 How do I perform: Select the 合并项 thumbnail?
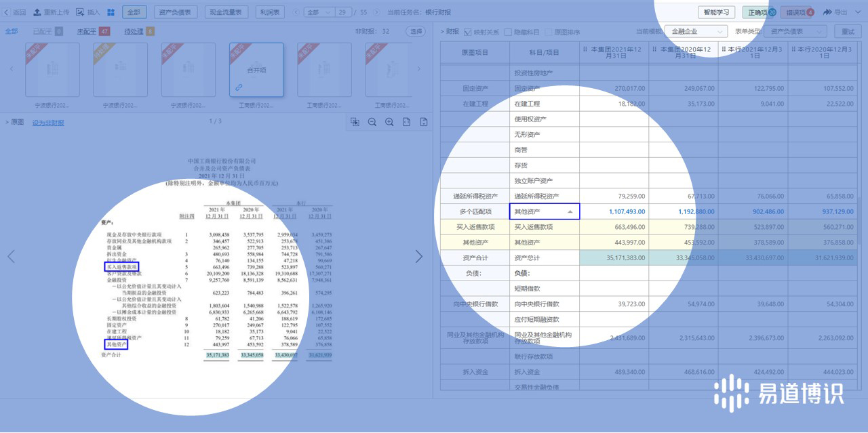256,70
